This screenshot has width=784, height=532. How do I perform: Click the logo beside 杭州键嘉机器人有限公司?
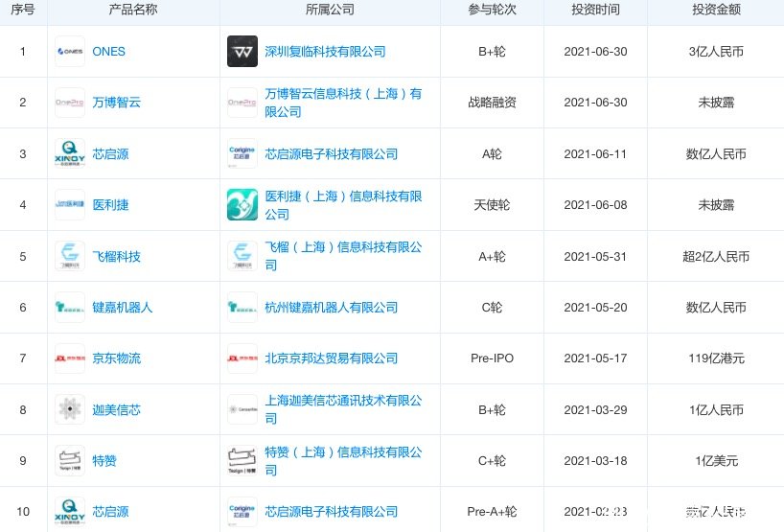coord(242,307)
